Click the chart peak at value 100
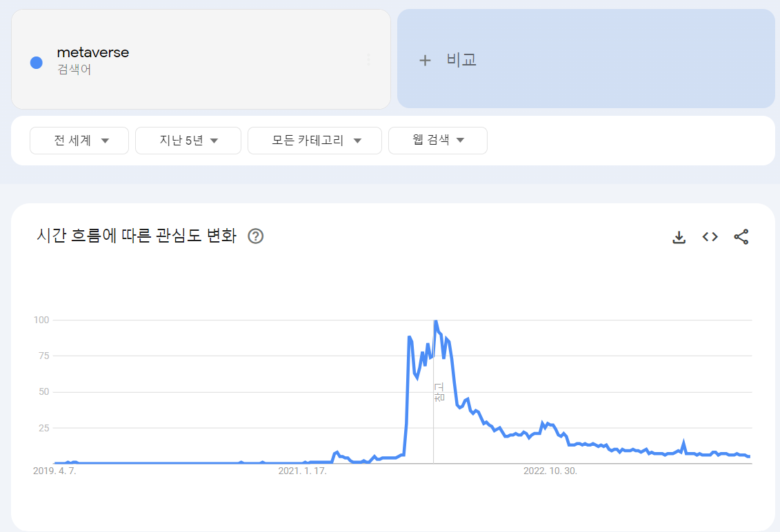This screenshot has height=532, width=780. point(435,320)
